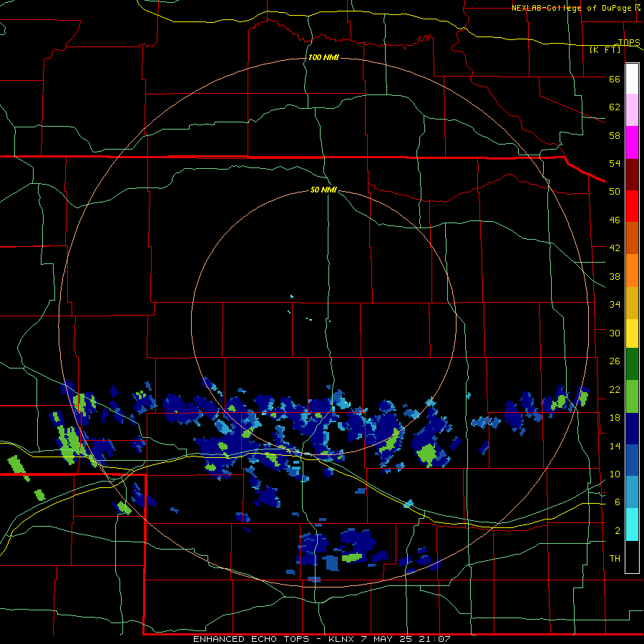Click legend value "38"
The width and height of the screenshot is (644, 644).
615,276
